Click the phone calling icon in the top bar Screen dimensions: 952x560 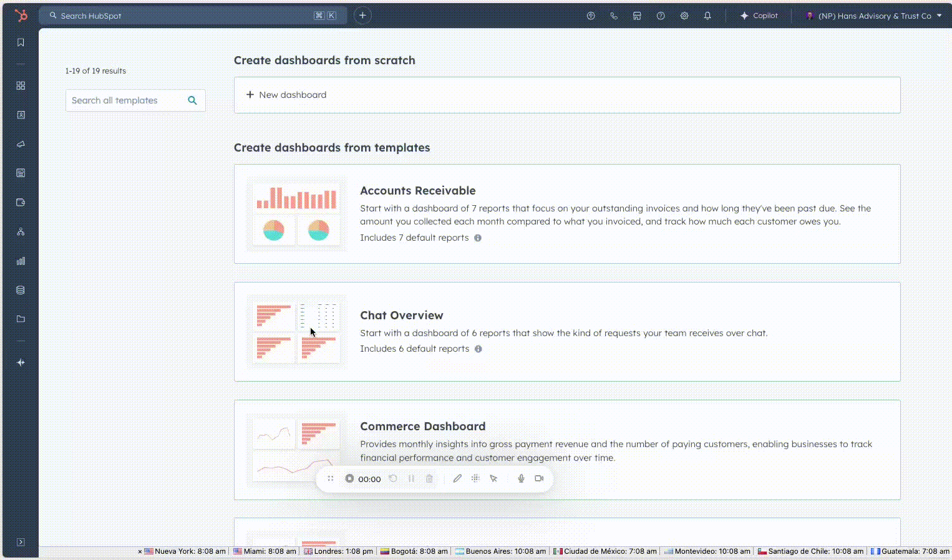pyautogui.click(x=614, y=16)
